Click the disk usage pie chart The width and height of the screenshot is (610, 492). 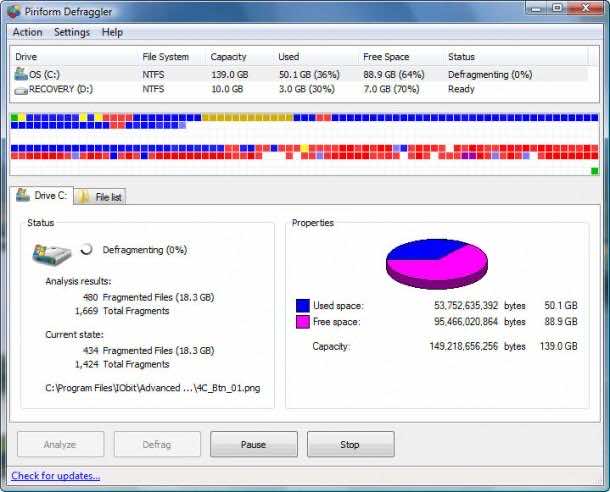436,262
